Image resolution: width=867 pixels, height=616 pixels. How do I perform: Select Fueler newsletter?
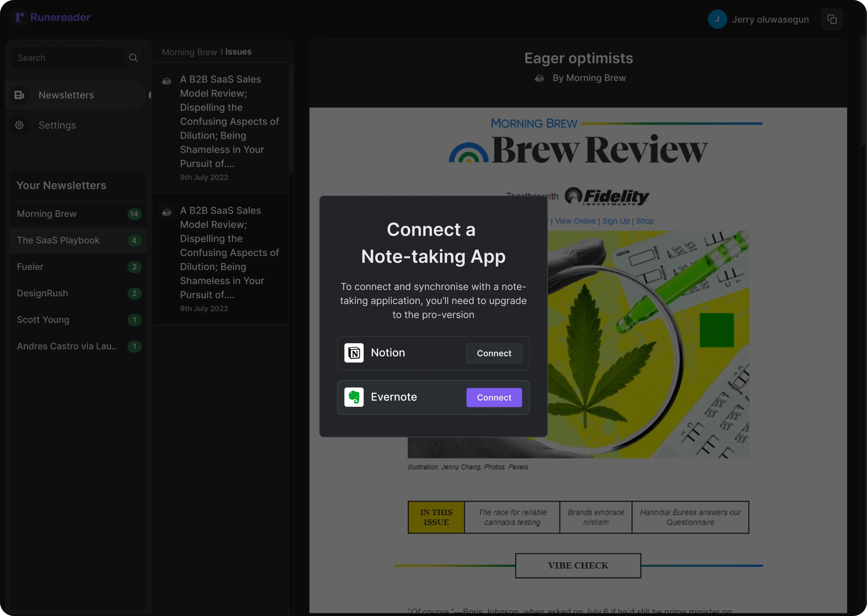[x=78, y=267]
